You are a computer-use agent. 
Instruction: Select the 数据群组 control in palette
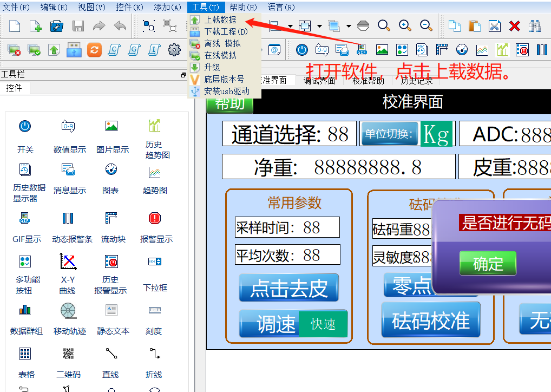click(27, 318)
